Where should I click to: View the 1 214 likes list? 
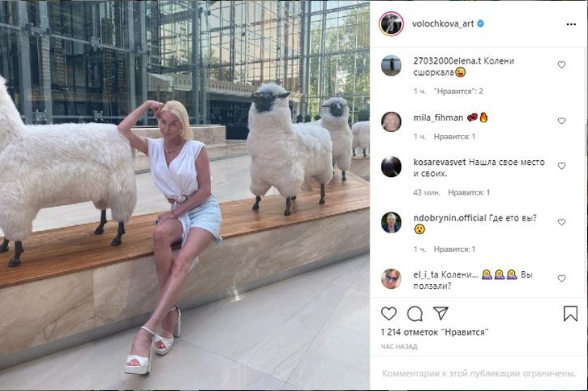coord(435,331)
